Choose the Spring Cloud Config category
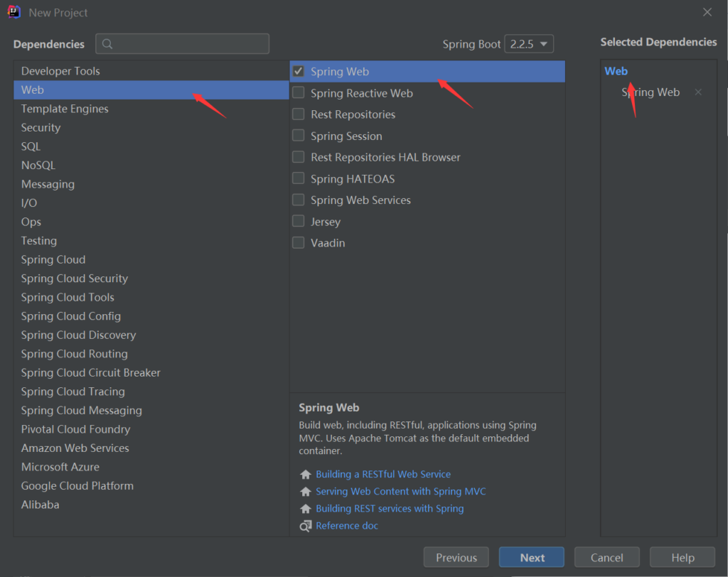This screenshot has width=728, height=577. [151, 316]
